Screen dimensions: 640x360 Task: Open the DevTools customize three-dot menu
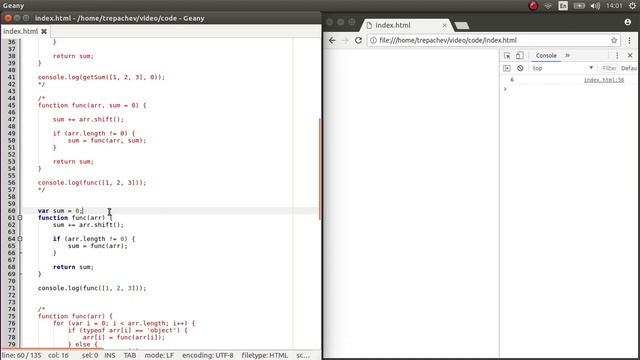[x=617, y=56]
